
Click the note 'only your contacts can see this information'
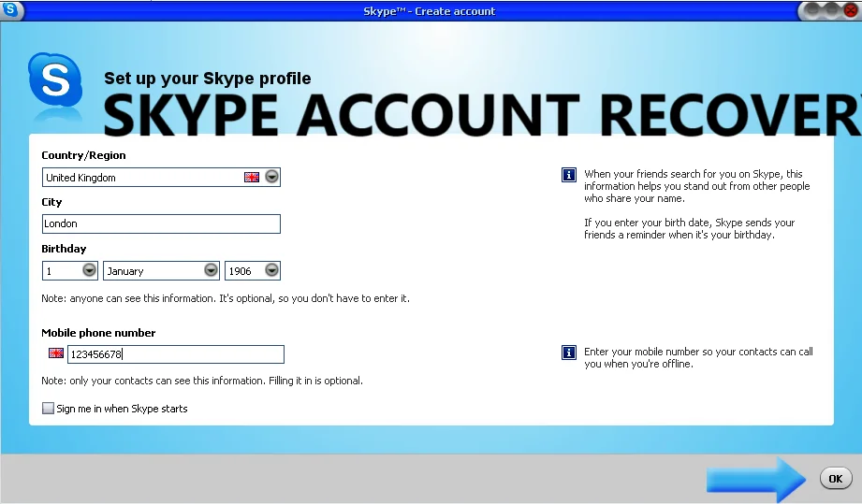pos(202,381)
